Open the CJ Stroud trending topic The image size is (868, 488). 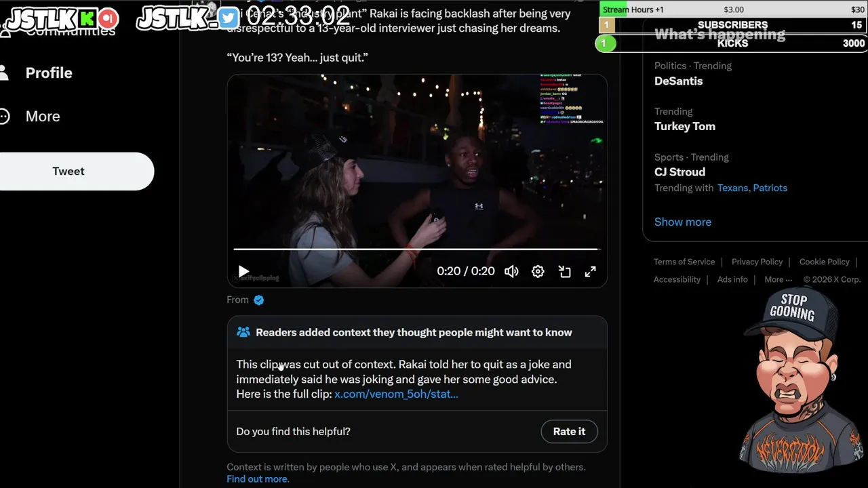679,171
